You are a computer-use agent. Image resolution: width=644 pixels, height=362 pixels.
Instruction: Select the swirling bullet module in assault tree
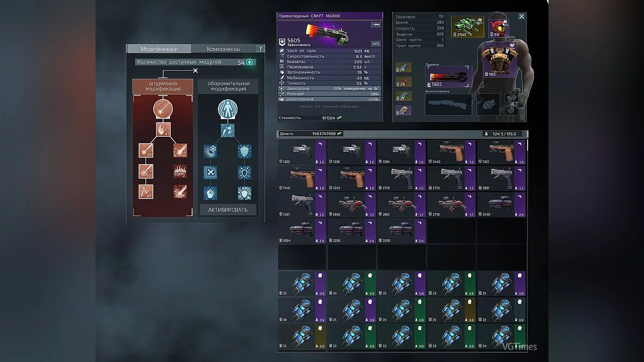(180, 150)
